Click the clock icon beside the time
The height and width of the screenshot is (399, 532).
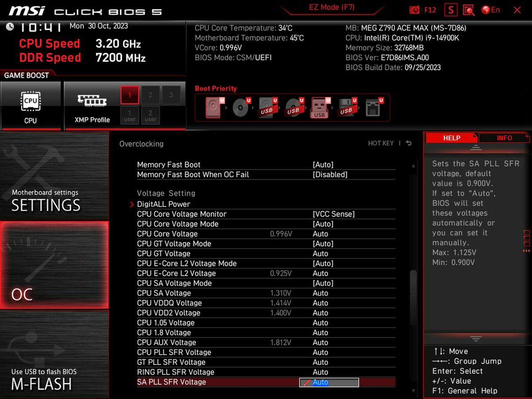point(10,27)
